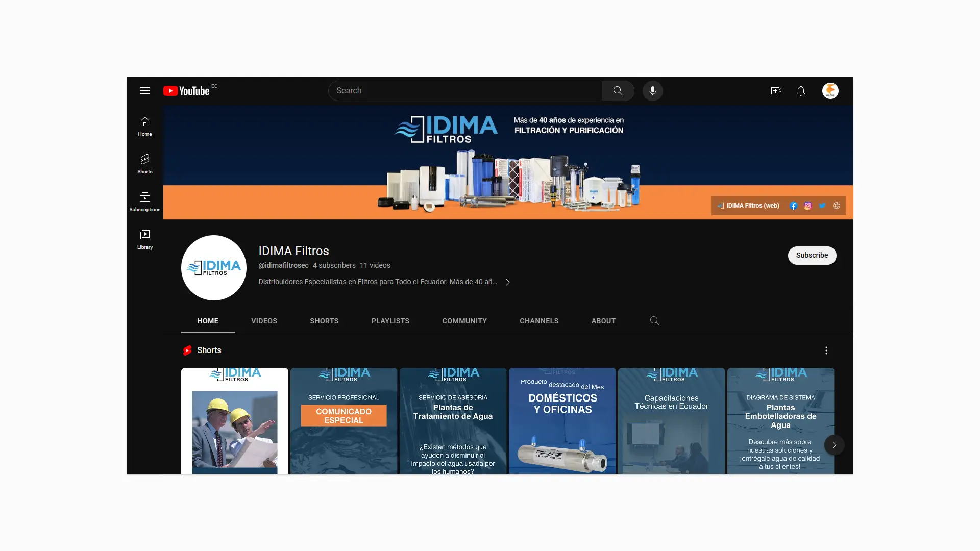Screen dimensions: 980x551
Task: Open short with hard-hat engineers photo
Action: pyautogui.click(x=235, y=421)
